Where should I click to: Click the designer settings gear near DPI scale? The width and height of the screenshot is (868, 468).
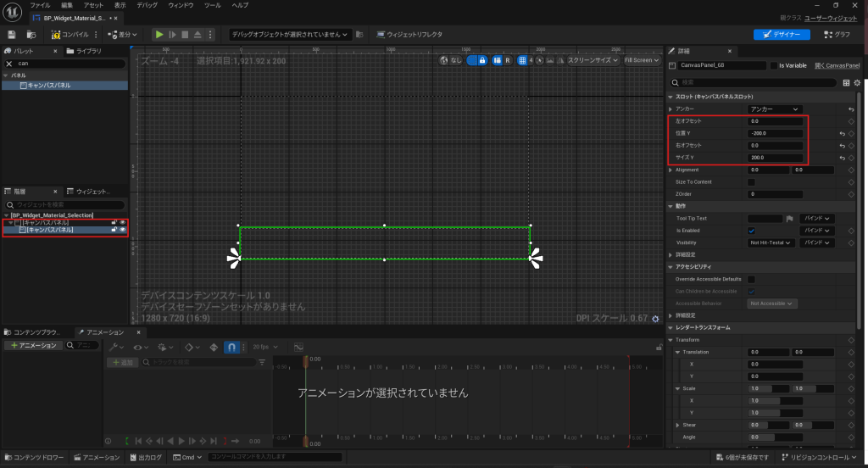click(x=655, y=318)
